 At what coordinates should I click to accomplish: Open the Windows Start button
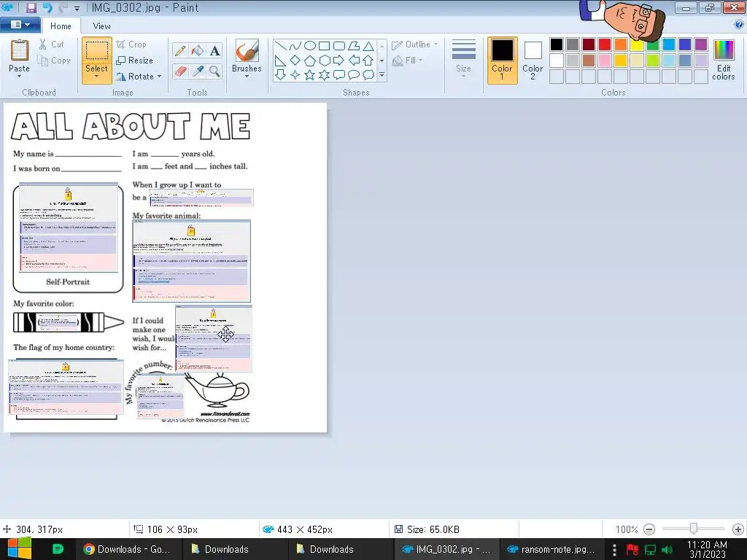point(20,548)
